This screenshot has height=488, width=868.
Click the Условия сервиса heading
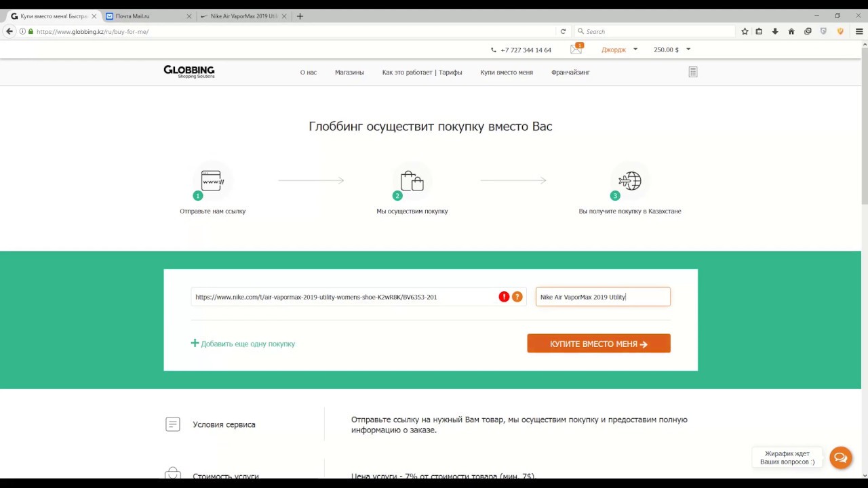click(x=224, y=424)
